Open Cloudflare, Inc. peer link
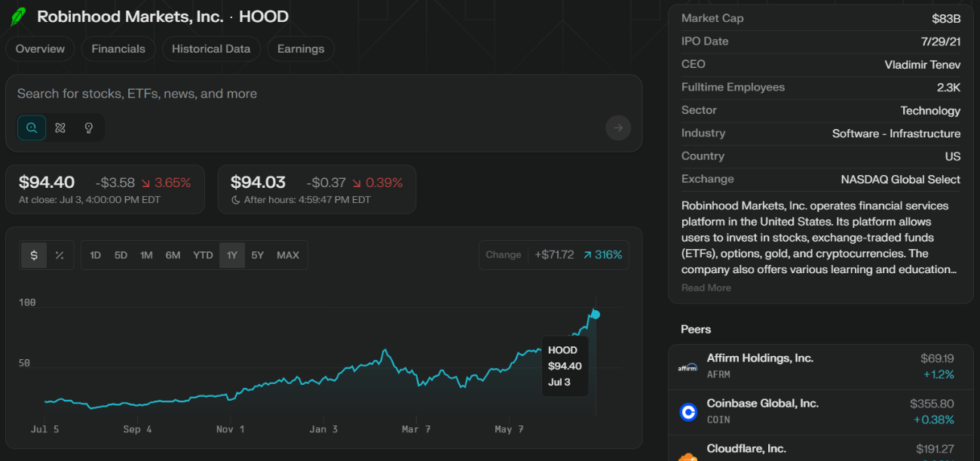 [746, 449]
